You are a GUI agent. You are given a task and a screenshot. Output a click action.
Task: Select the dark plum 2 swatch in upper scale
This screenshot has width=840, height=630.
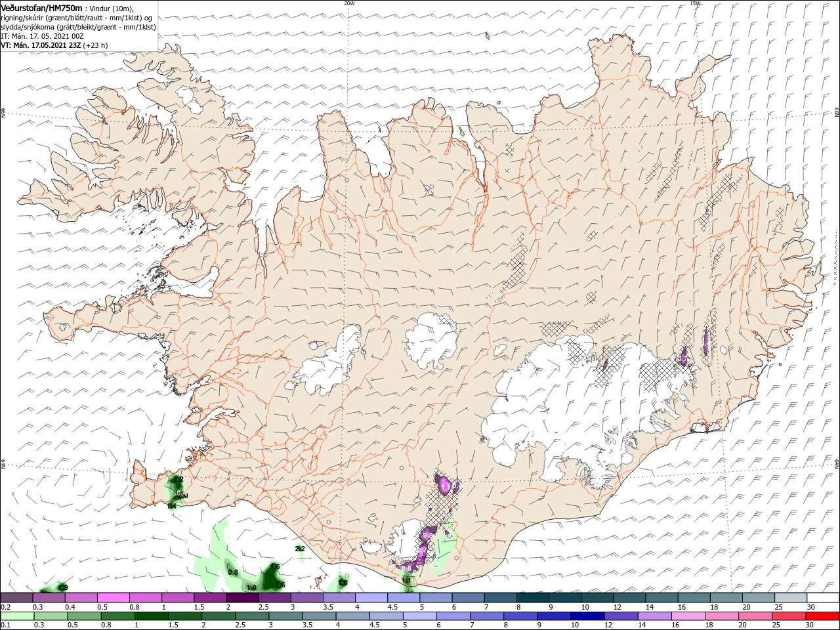(x=242, y=598)
